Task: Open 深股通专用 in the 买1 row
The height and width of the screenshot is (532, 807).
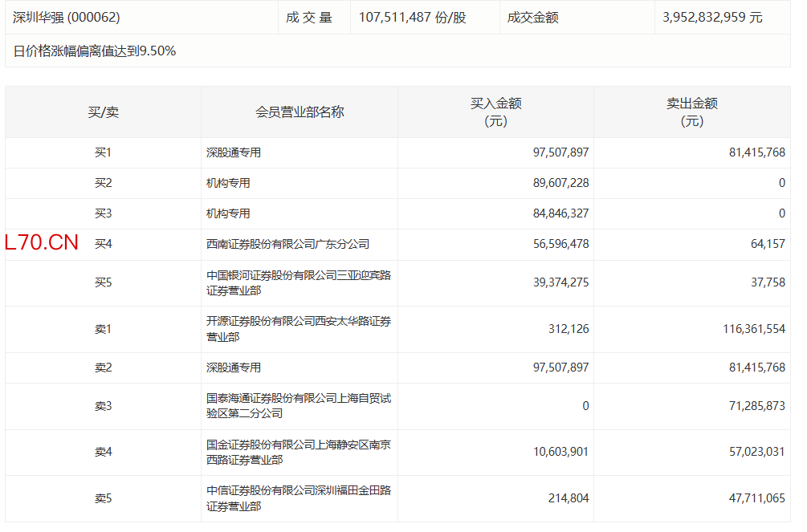Action: click(234, 152)
